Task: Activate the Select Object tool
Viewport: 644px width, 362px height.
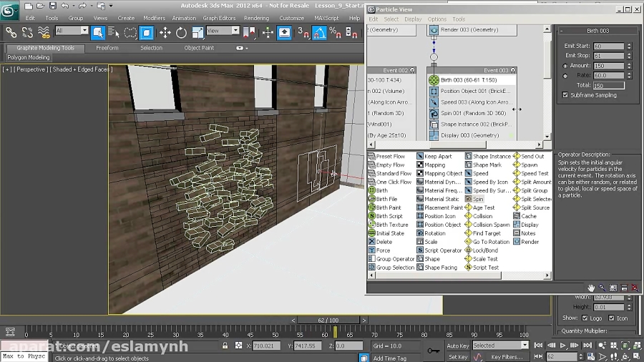Action: [x=98, y=32]
